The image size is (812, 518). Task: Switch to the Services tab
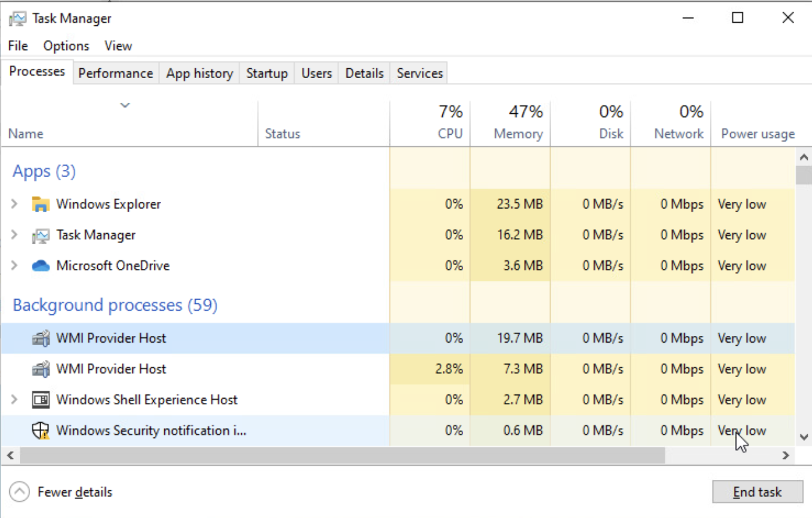tap(420, 73)
